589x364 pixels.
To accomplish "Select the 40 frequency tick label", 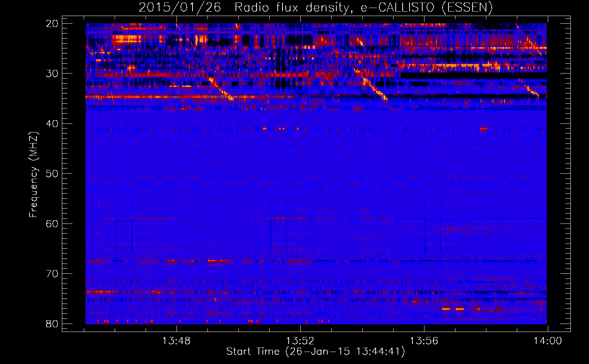I will click(52, 124).
